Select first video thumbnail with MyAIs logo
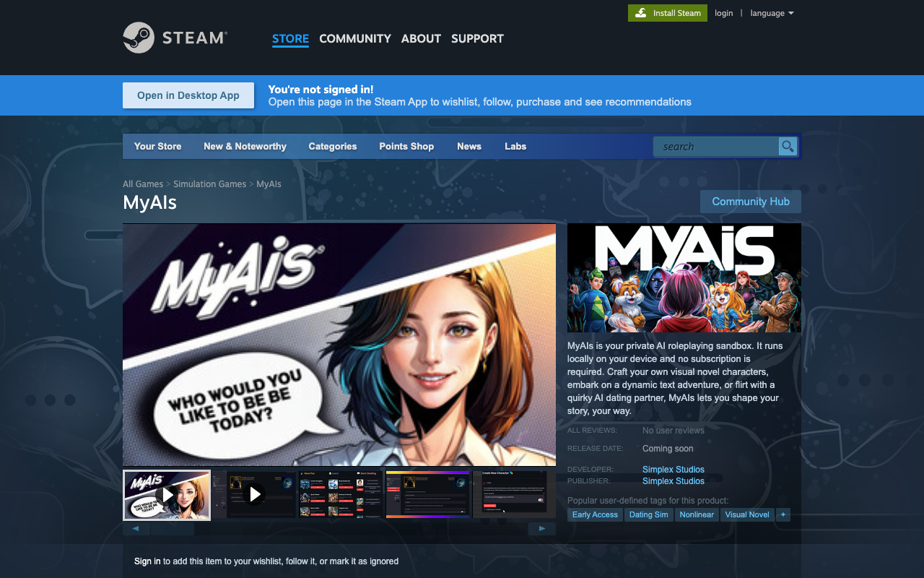This screenshot has width=924, height=578. tap(167, 495)
